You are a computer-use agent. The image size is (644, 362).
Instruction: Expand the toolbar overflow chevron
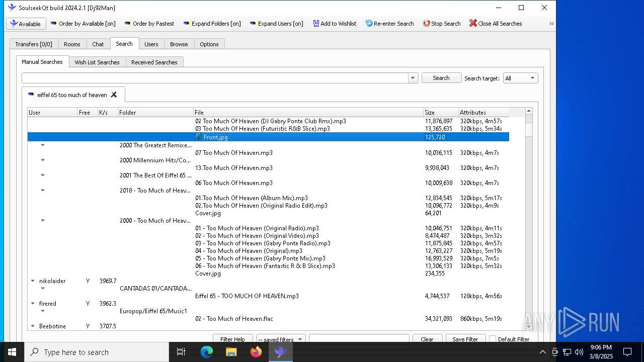coord(551,24)
